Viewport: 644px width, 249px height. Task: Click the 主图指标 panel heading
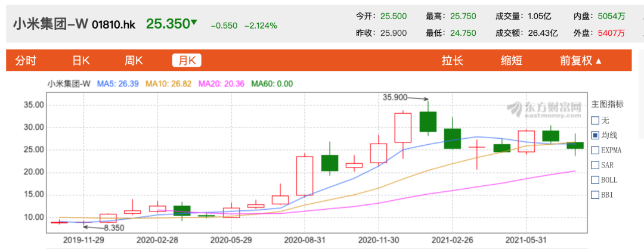click(608, 105)
